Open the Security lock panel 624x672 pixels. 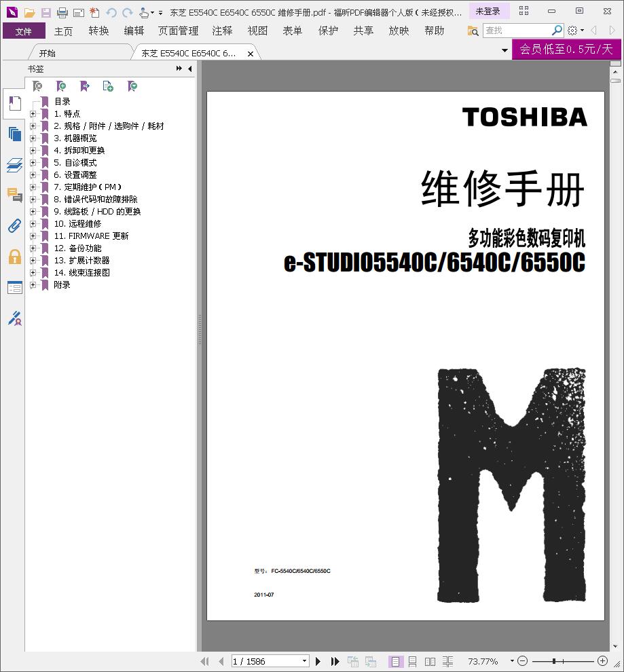(x=14, y=257)
